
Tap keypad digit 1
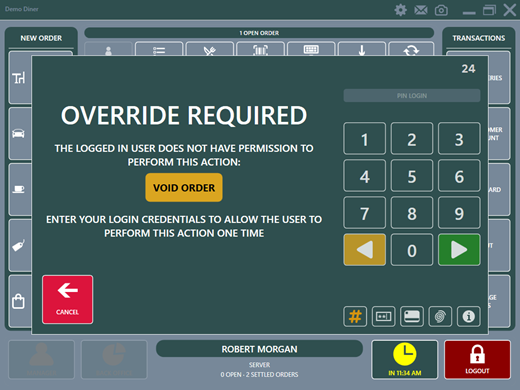click(364, 138)
